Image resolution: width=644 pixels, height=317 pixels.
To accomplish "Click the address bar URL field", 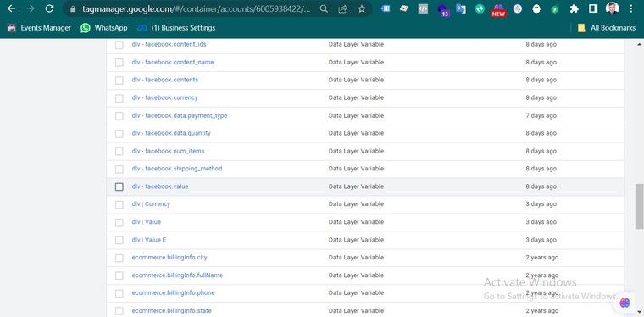I will [x=197, y=8].
